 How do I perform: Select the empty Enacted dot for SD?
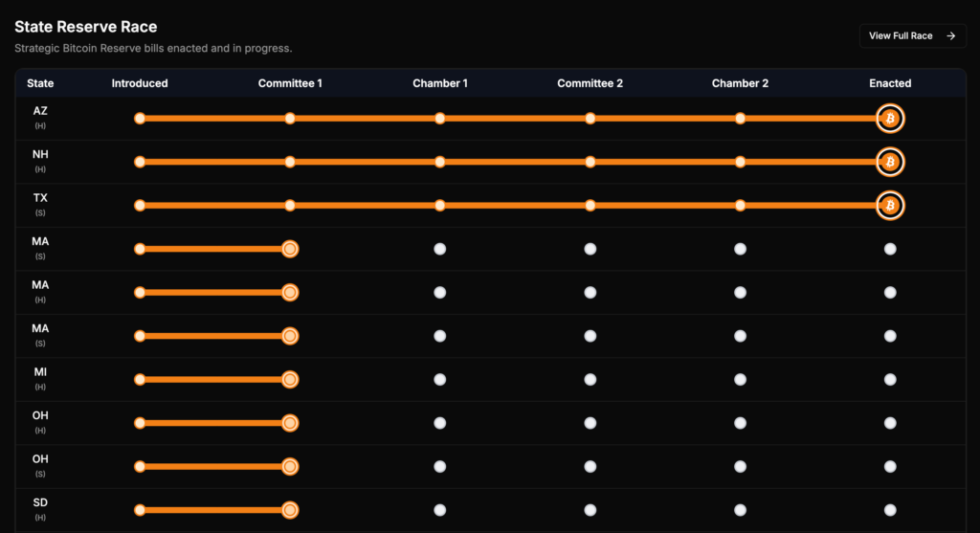[x=890, y=510]
